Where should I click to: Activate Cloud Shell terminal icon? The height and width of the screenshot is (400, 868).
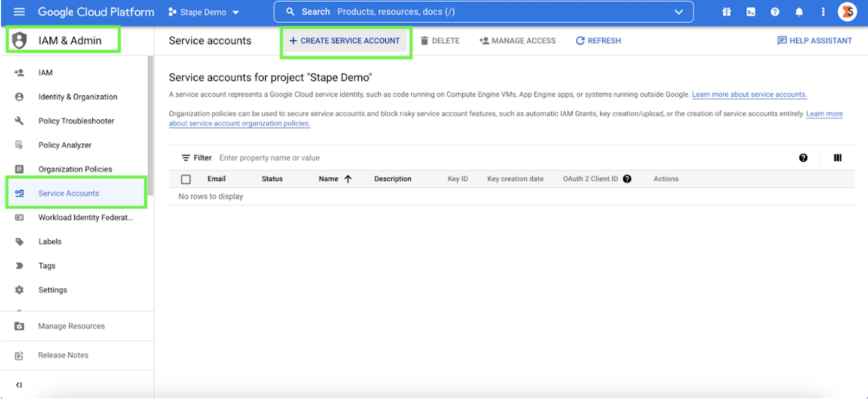coord(751,12)
